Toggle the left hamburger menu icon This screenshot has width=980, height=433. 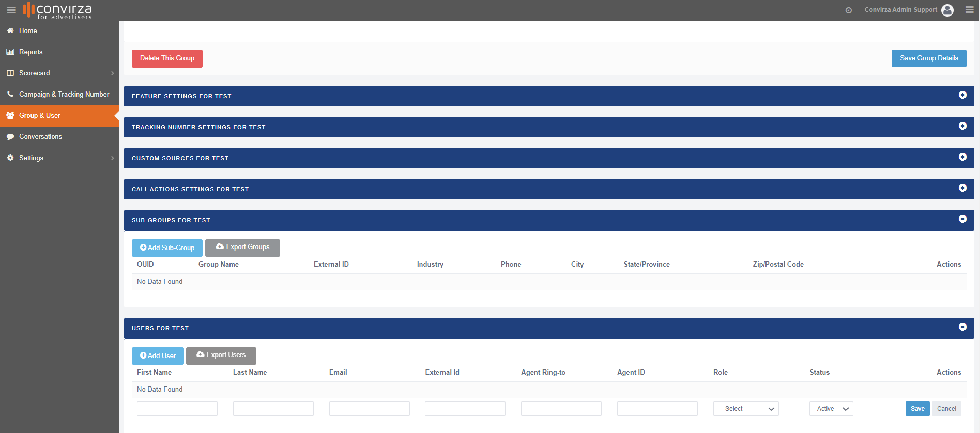11,10
